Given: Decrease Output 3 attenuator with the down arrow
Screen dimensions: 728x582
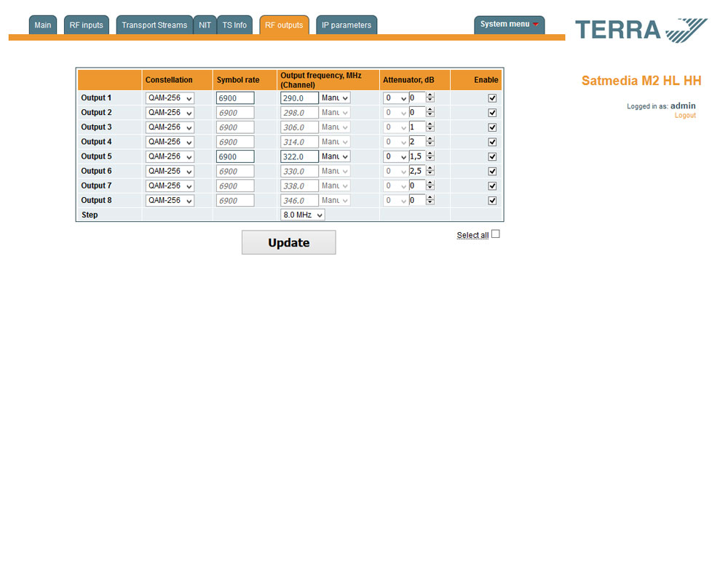Looking at the screenshot, I should click(430, 129).
